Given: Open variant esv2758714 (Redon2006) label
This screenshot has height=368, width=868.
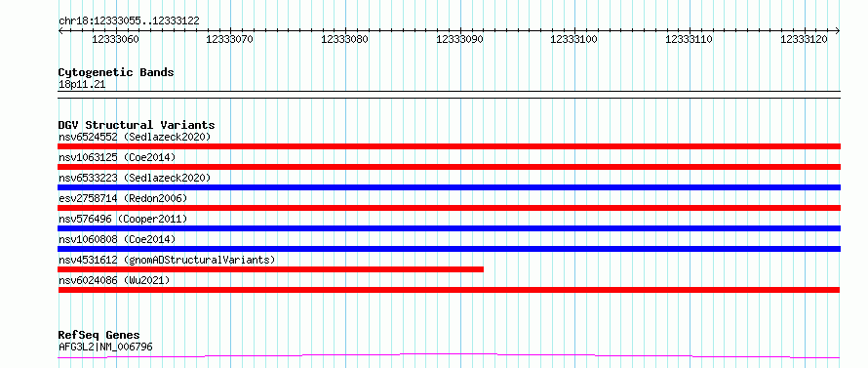Looking at the screenshot, I should 123,198.
